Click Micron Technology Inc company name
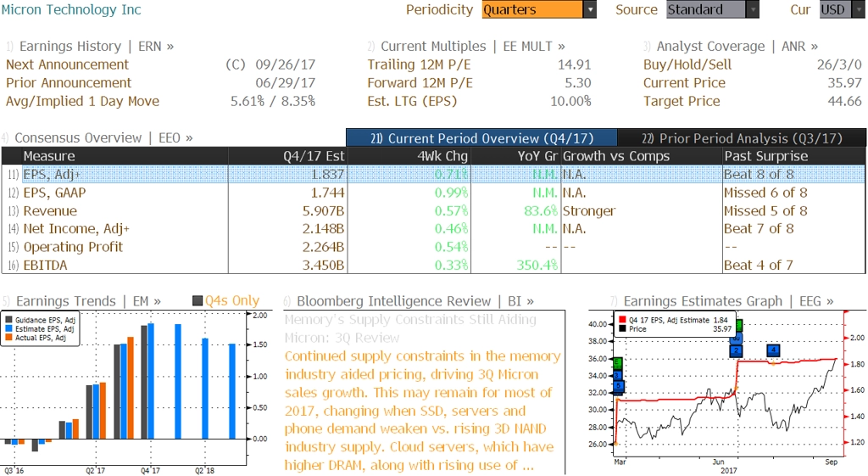 tap(71, 9)
